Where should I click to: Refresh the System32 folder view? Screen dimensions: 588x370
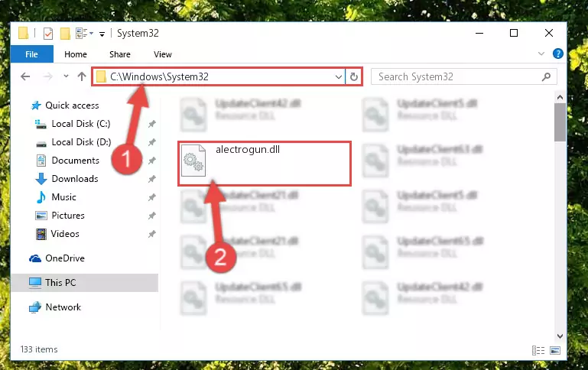353,77
